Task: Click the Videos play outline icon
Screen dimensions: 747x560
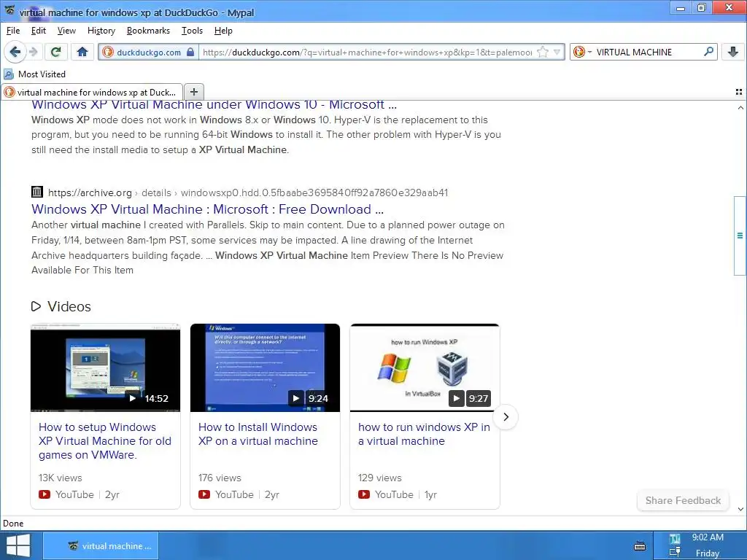Action: [x=36, y=306]
